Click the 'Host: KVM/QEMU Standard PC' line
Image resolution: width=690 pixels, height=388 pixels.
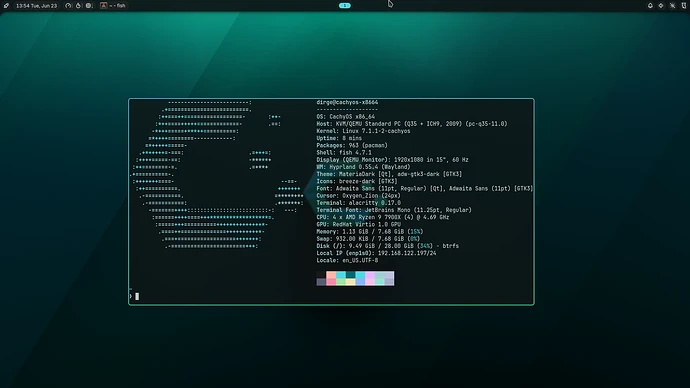coord(412,124)
